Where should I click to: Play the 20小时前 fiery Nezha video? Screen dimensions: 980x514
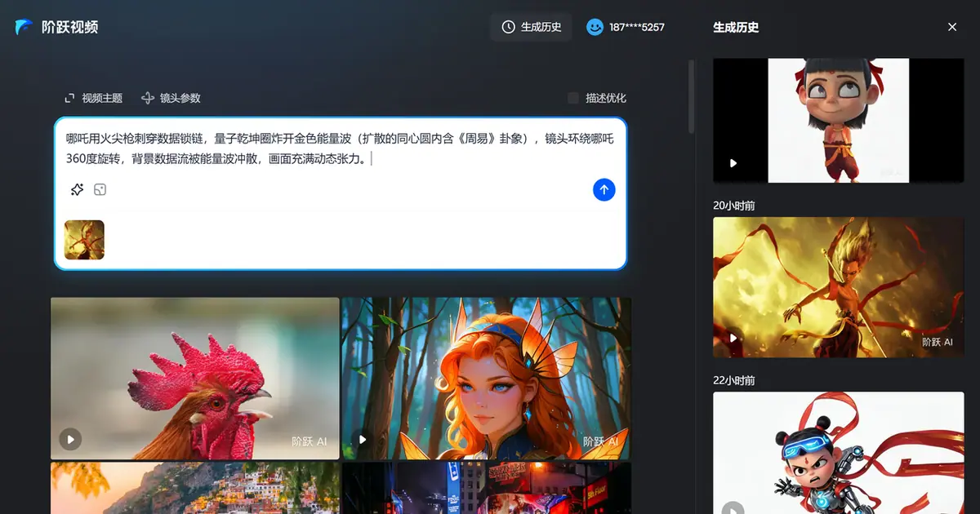point(733,337)
